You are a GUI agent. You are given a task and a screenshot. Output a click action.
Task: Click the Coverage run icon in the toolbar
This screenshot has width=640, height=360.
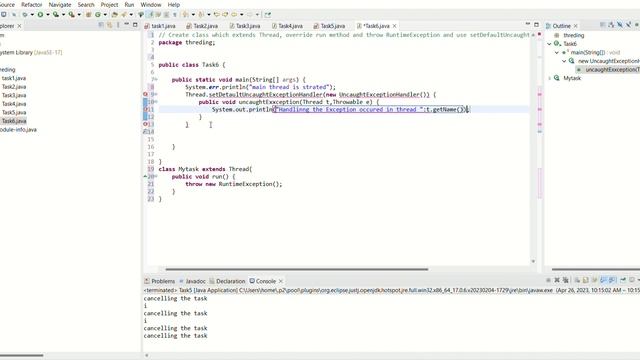[x=56, y=15]
